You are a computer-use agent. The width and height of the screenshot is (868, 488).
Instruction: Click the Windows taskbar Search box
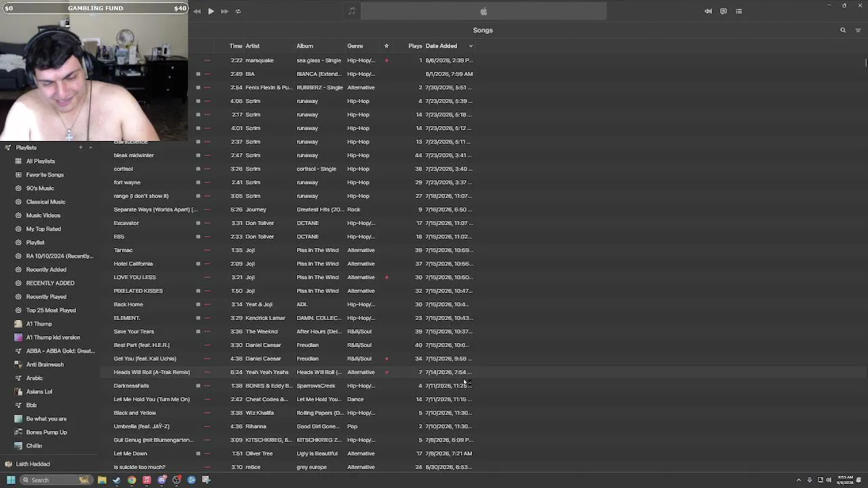[55, 480]
